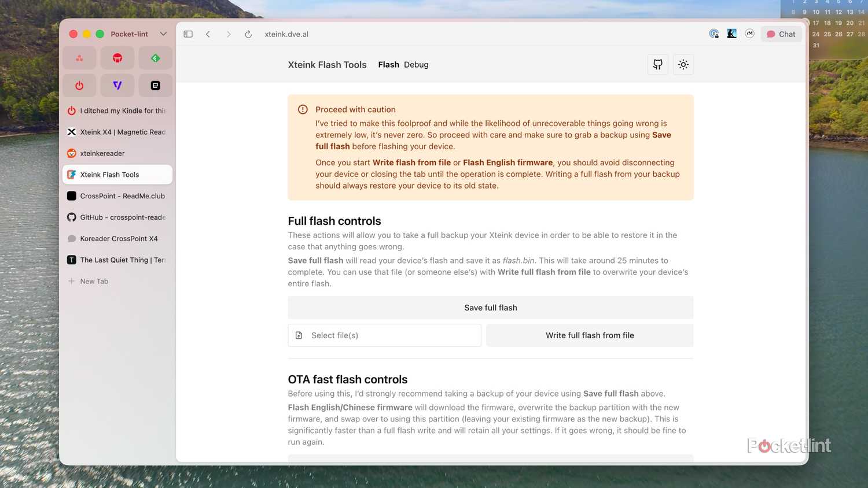Select the Flash tab in header
The image size is (868, 488).
pyautogui.click(x=388, y=65)
